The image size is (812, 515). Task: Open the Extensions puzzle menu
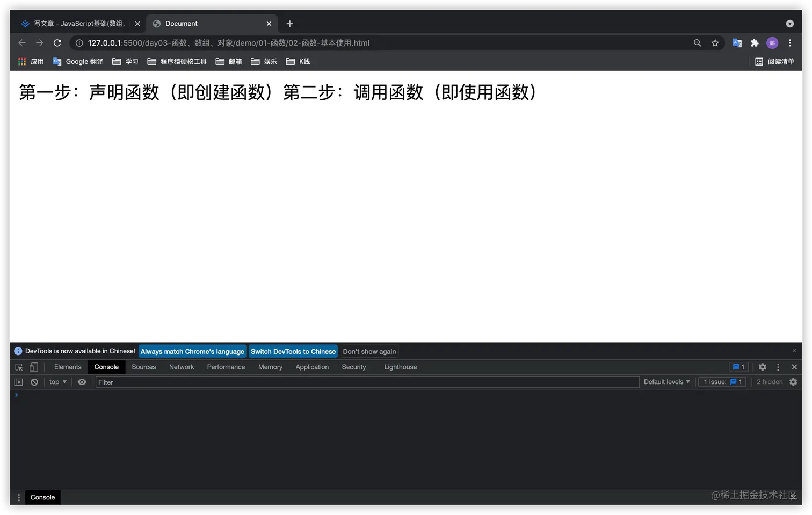click(x=755, y=43)
